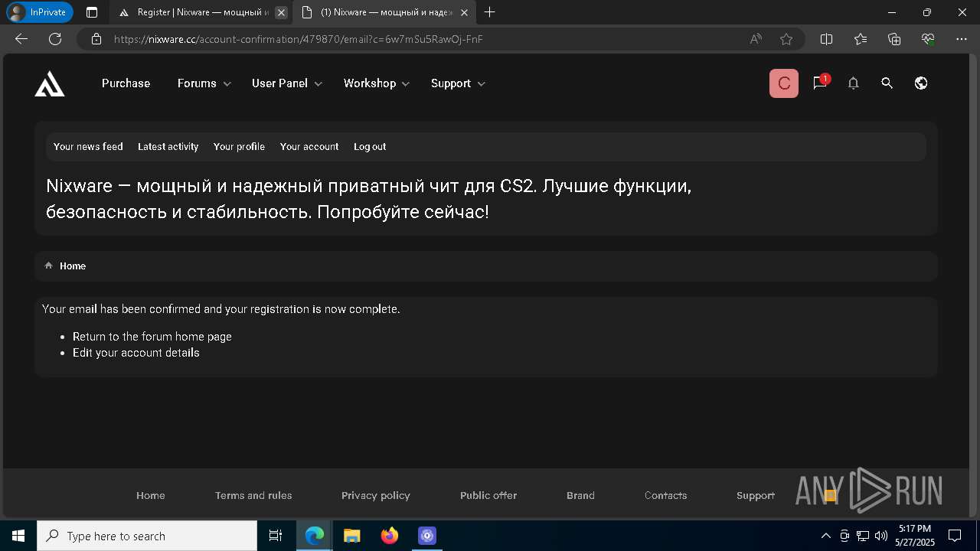Open Public offer footer link
The height and width of the screenshot is (551, 980).
coord(488,496)
